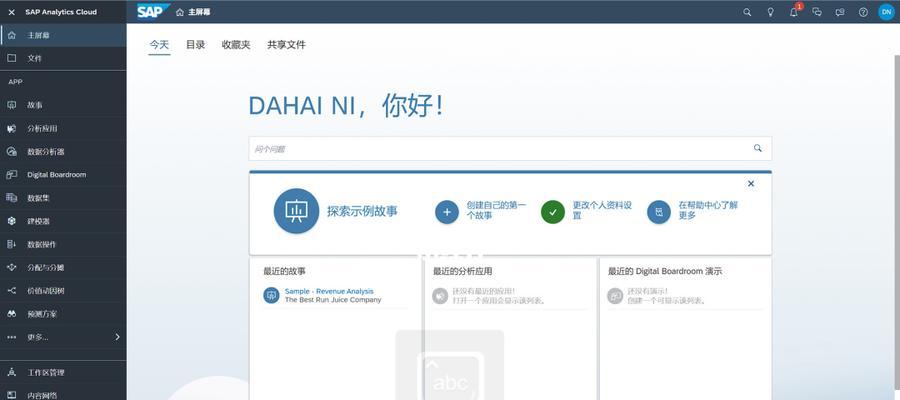
Task: Click the 最近的分析应用 heading
Action: [x=463, y=271]
